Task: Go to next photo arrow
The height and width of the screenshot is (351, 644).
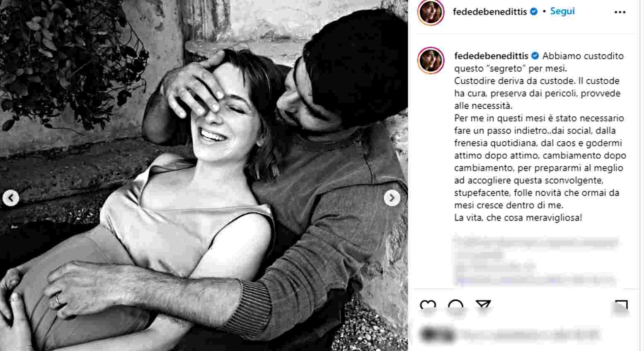Action: 392,198
